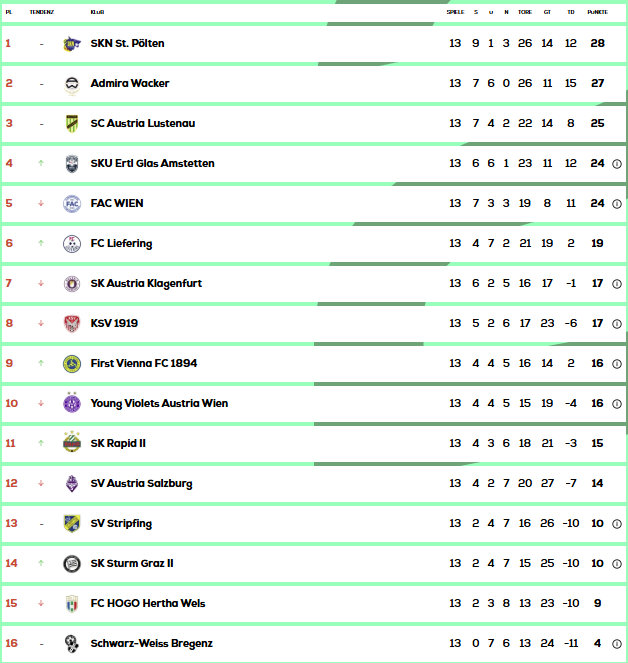The height and width of the screenshot is (663, 628).
Task: Select the SK Sturm Graz II club name
Action: [x=131, y=563]
